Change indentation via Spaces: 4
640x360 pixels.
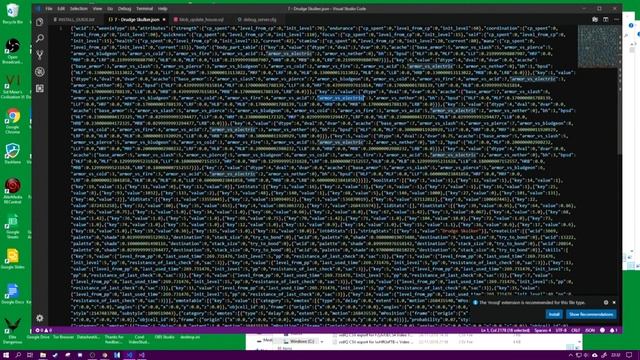543,330
